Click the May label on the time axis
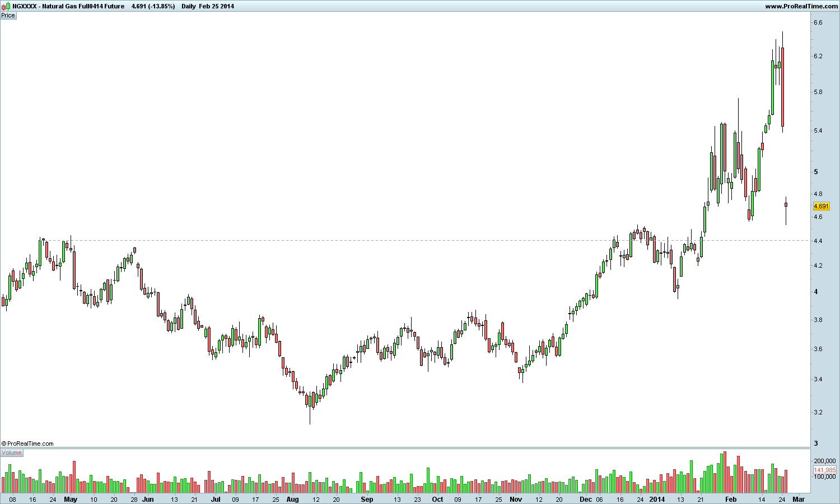Image resolution: width=840 pixels, height=504 pixels. (71, 499)
